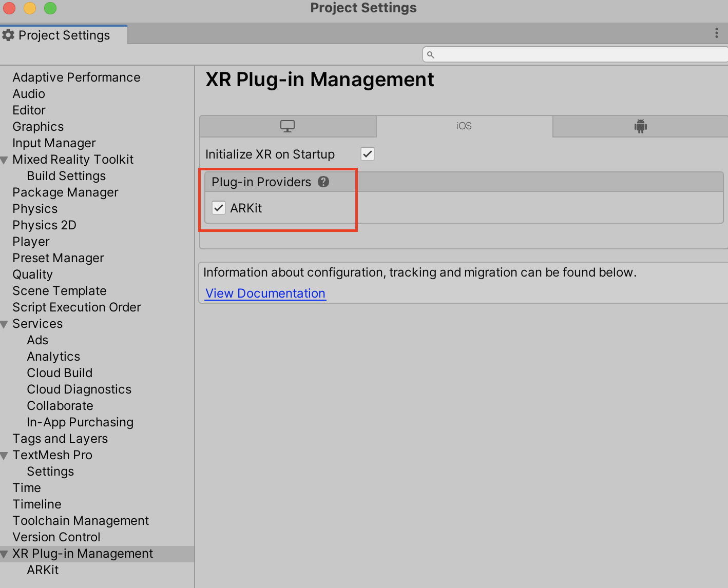728x588 pixels.
Task: Open Analytics under Services
Action: pyautogui.click(x=53, y=357)
